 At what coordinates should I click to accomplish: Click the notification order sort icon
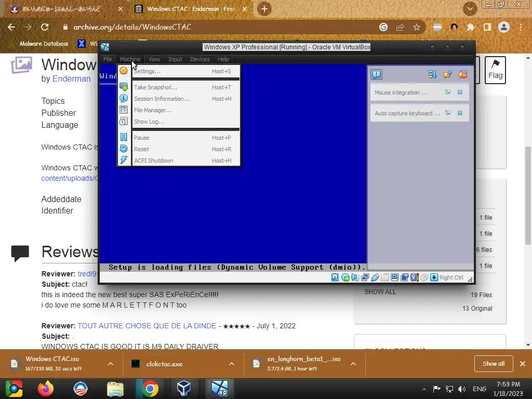(x=432, y=74)
